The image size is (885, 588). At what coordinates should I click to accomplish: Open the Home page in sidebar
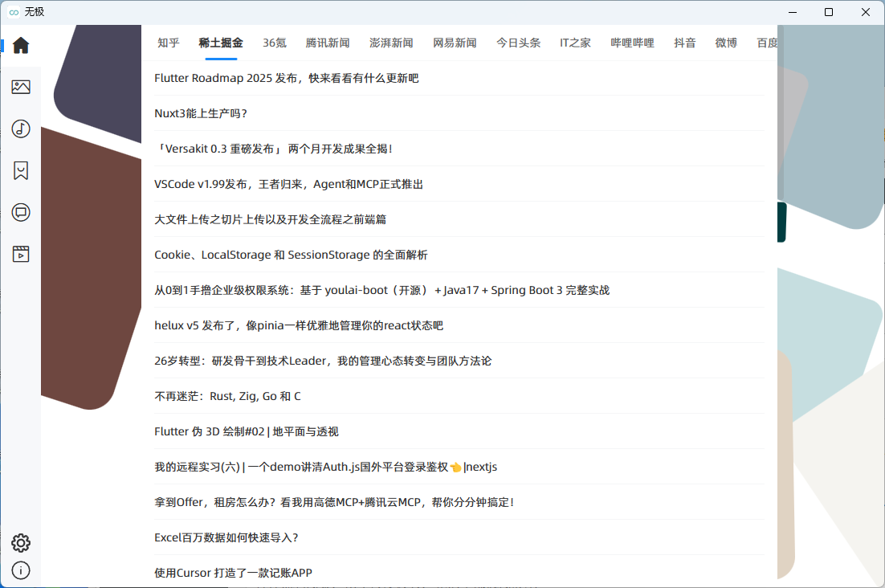pyautogui.click(x=21, y=45)
